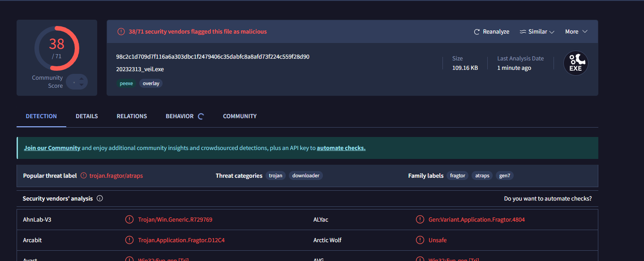Click the trojan threat category tag

(275, 176)
